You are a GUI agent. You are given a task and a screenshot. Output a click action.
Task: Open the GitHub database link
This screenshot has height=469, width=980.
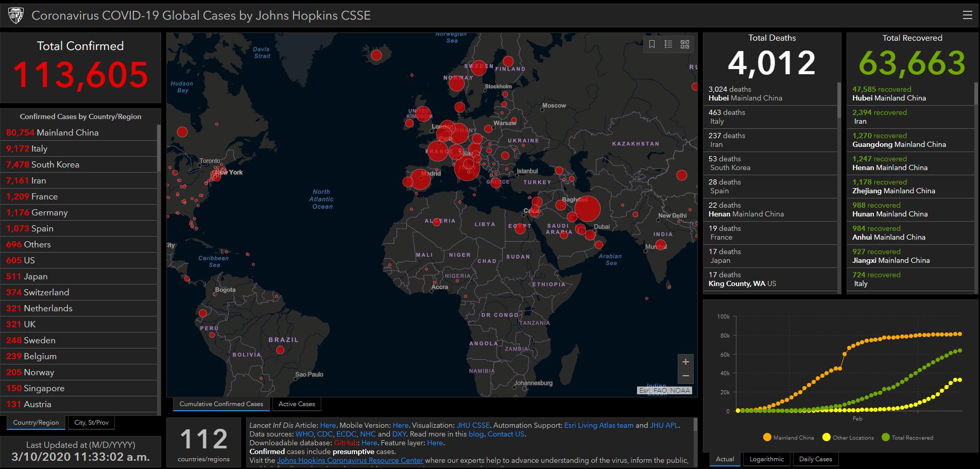[x=346, y=443]
